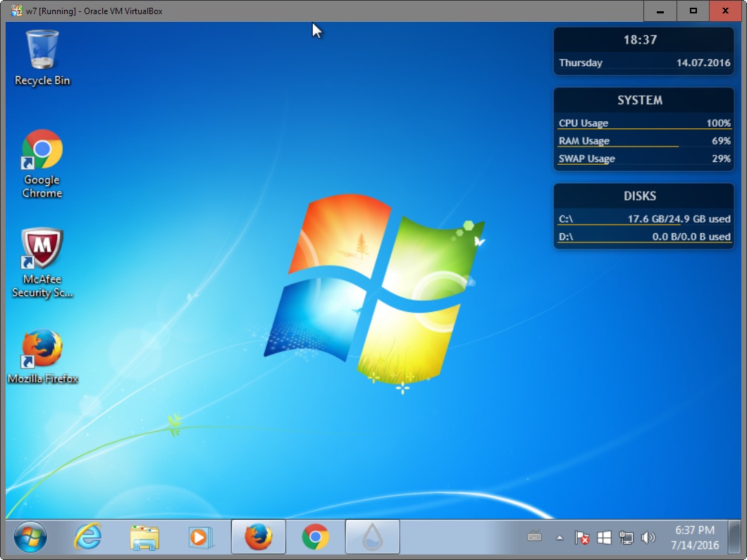Click the Chrome taskbar icon
Screen dimensions: 747x560
click(316, 537)
